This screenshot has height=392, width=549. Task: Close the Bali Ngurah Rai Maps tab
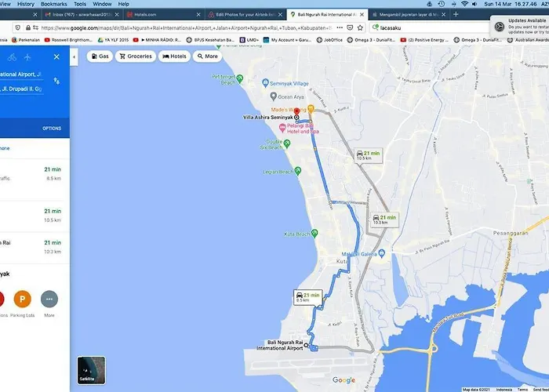[x=362, y=15]
